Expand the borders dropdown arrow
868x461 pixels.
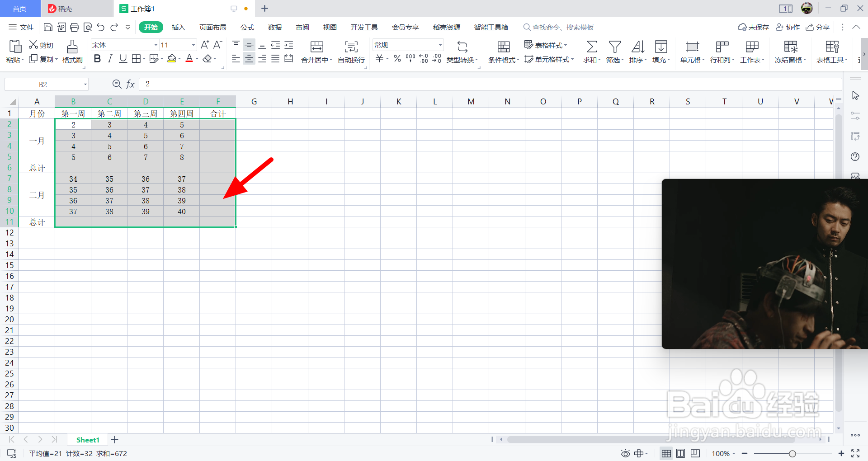144,59
